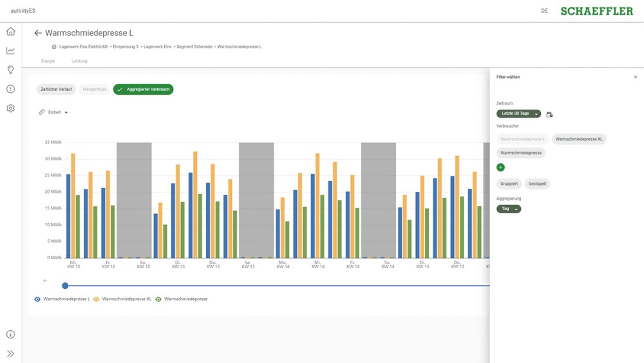Hide the green Warmschmiedepresse series in legend

[x=158, y=299]
